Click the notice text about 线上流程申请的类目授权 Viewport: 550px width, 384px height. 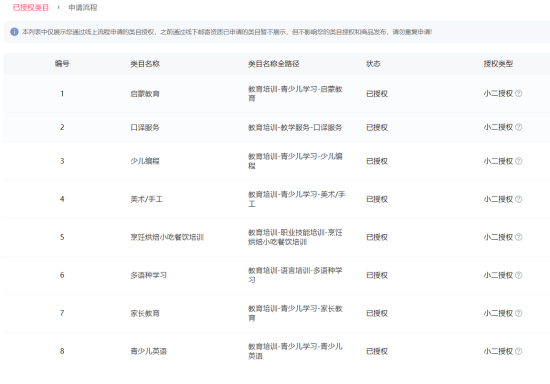pyautogui.click(x=227, y=32)
